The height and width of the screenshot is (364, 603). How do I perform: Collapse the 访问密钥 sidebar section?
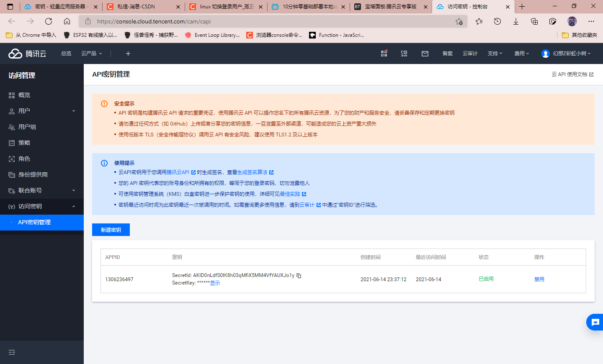42,206
